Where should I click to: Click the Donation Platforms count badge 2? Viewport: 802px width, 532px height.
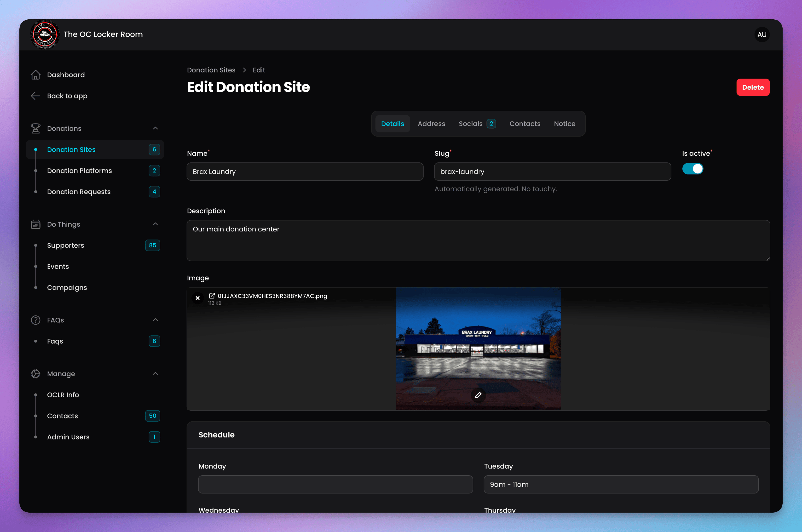pyautogui.click(x=154, y=171)
